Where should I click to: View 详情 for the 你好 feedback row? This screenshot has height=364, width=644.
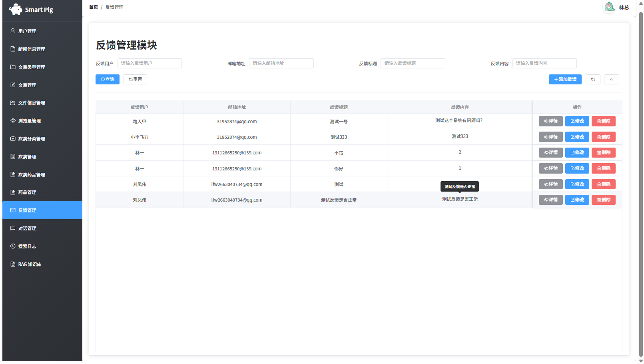coord(551,168)
